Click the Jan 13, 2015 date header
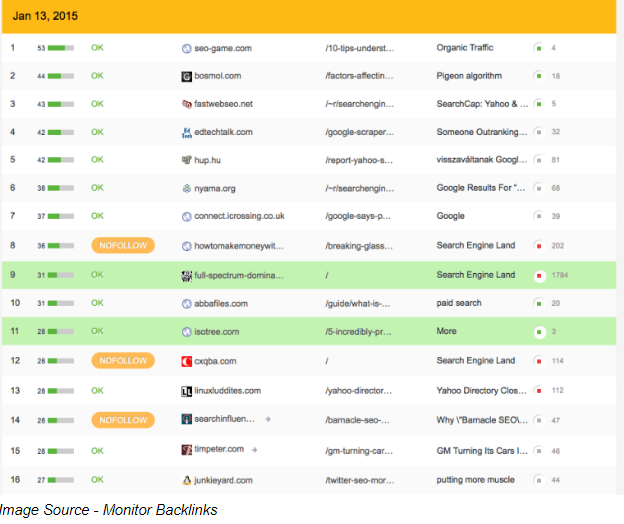The image size is (624, 524). pyautogui.click(x=45, y=16)
